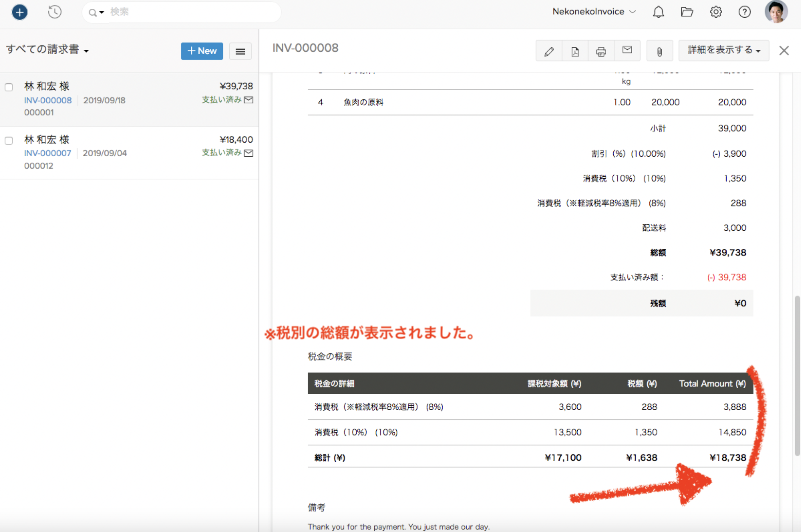Select checkbox for INV-000007 invoice
This screenshot has height=532, width=801.
(9, 141)
